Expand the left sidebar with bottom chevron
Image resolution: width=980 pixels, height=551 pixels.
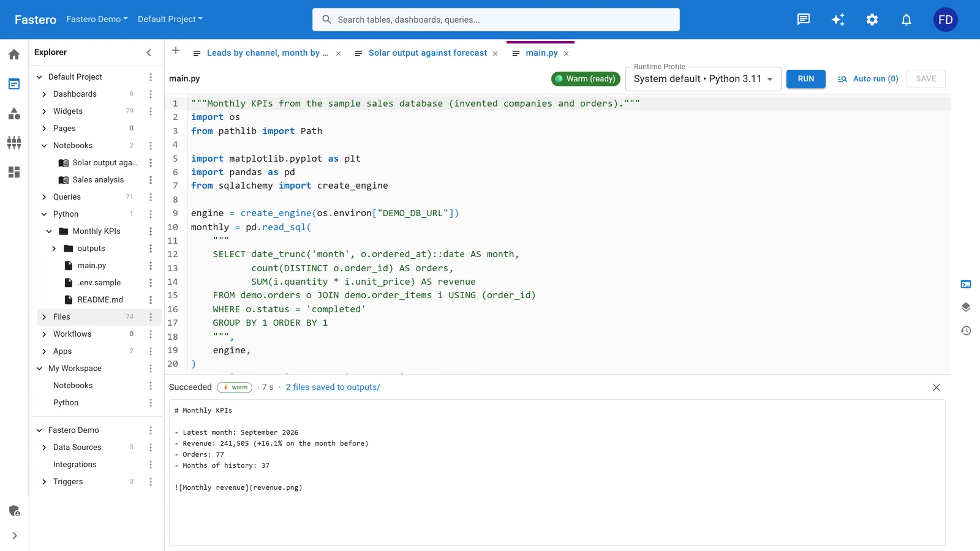point(14,536)
